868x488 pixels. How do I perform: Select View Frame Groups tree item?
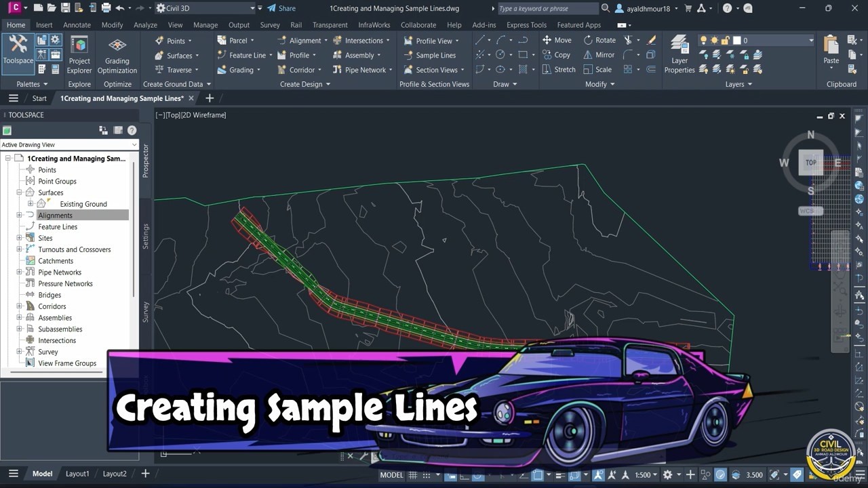(x=67, y=363)
